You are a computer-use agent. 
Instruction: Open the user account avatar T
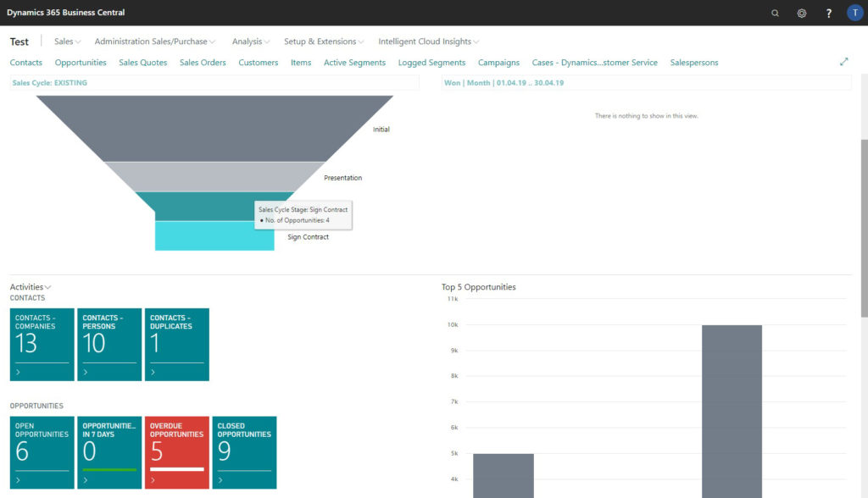tap(855, 13)
